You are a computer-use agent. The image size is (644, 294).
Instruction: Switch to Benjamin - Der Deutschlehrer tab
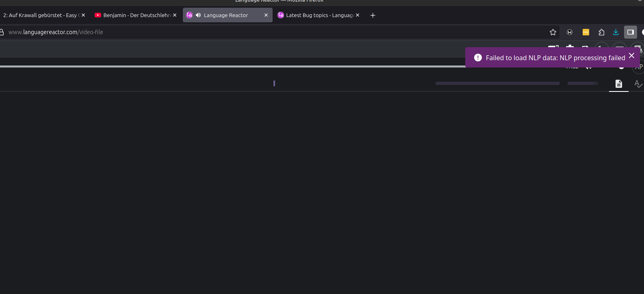click(134, 15)
